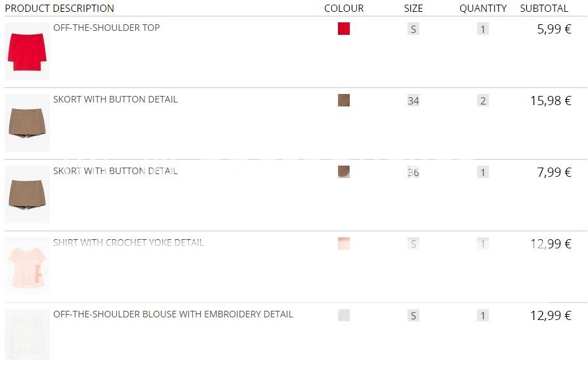Click quantity 1 for red top
This screenshot has width=588, height=366.
click(483, 29)
